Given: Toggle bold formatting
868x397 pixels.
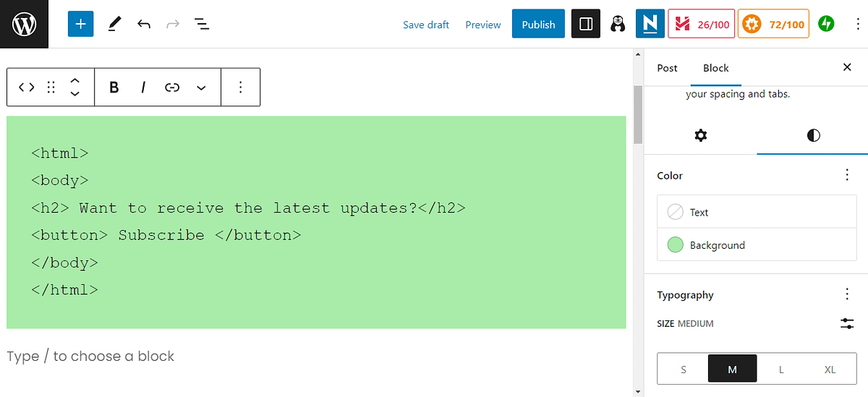Looking at the screenshot, I should tap(114, 87).
